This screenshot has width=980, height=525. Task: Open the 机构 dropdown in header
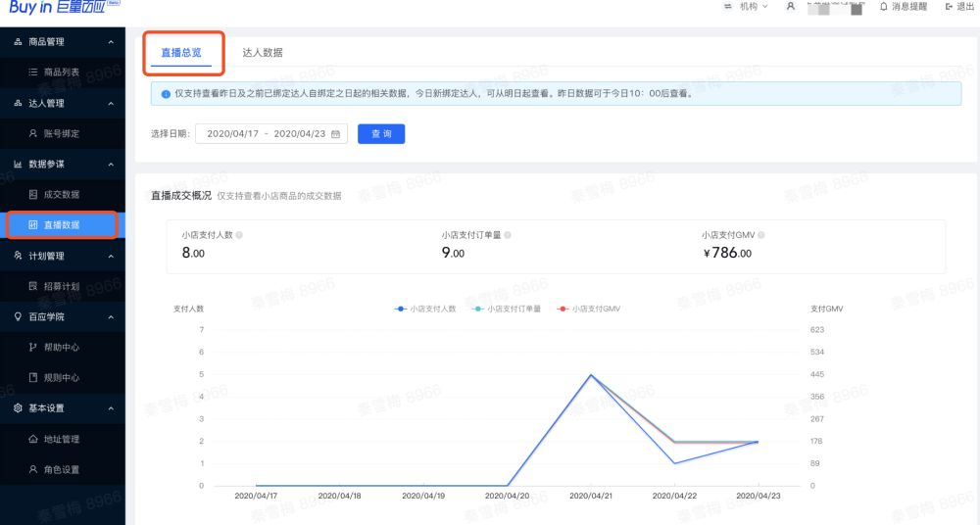745,7
